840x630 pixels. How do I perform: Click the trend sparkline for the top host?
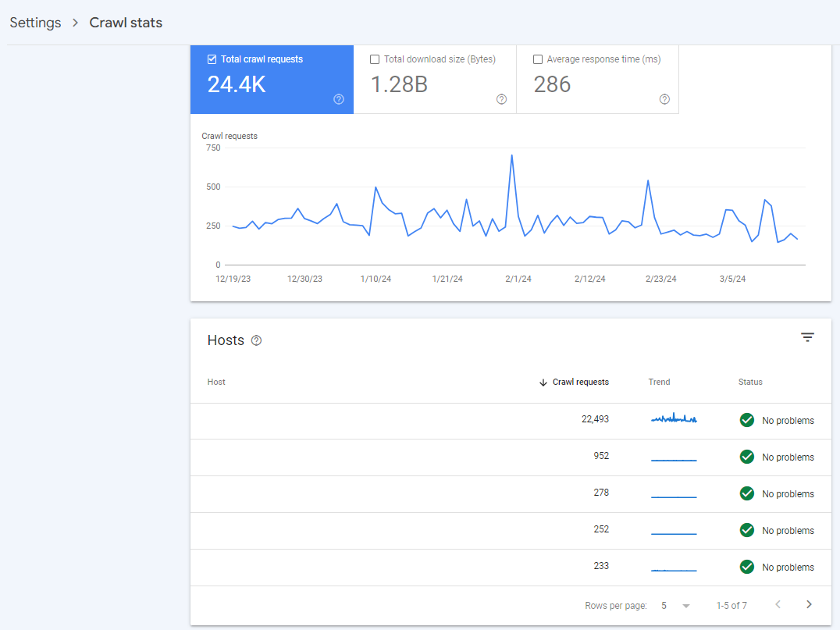tap(673, 418)
